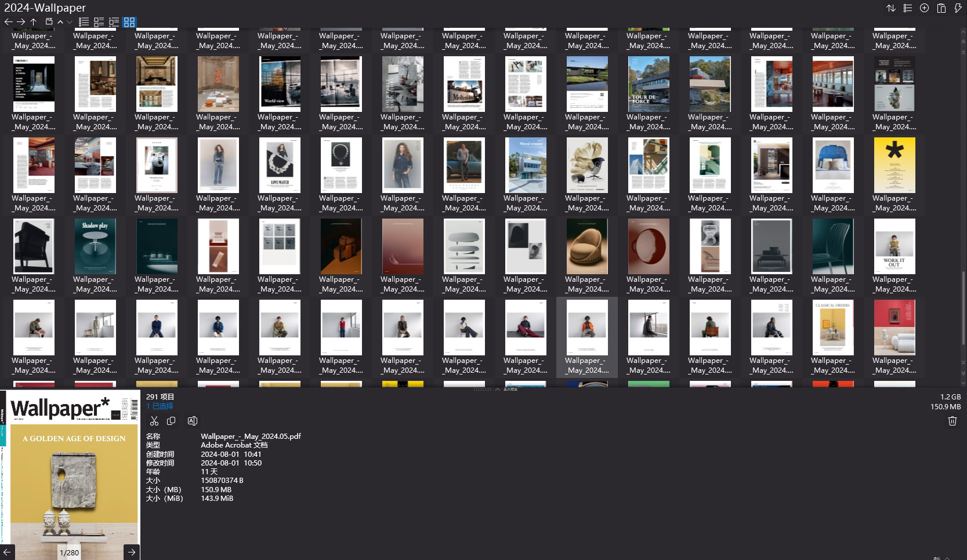Switch to grid view mode
Viewport: 967px width, 560px height.
point(129,23)
